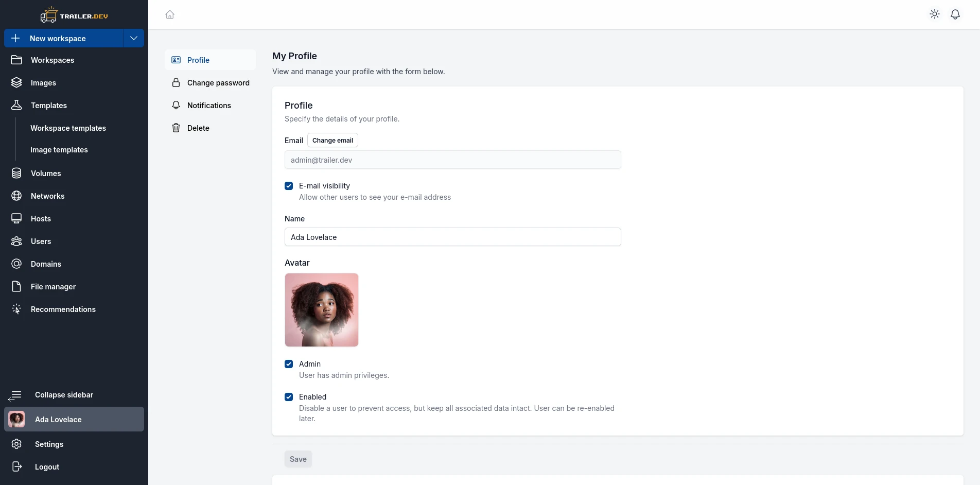Click the 'E-mail visibility' label text

324,185
